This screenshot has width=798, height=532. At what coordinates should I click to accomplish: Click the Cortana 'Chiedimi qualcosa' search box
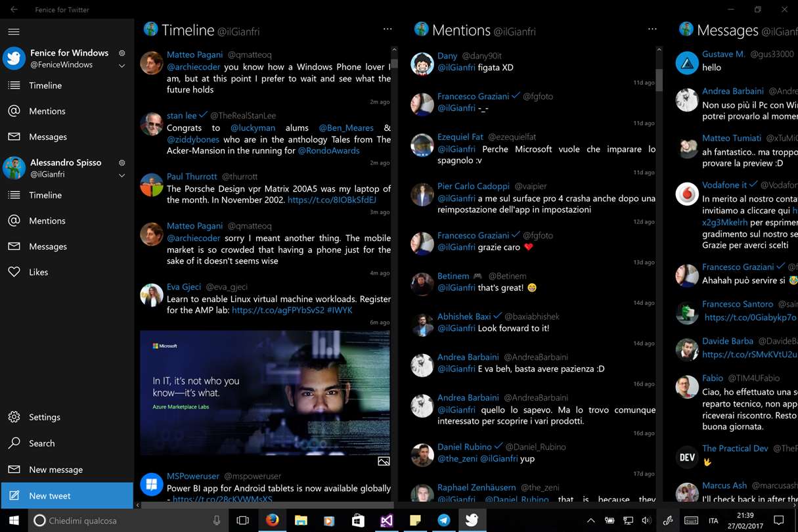(x=128, y=520)
